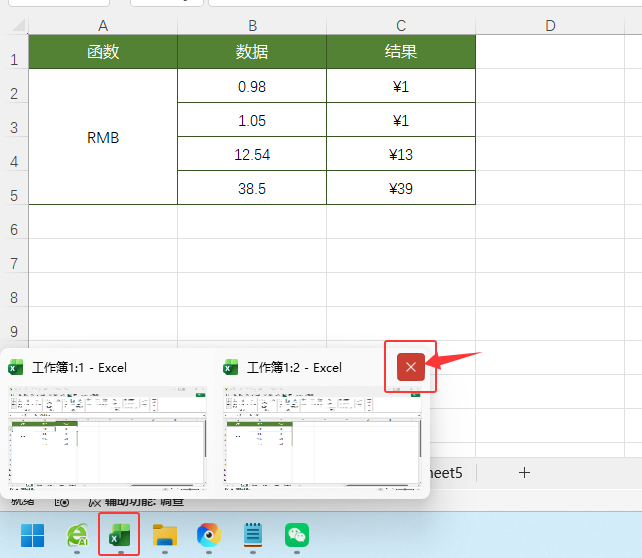Select row 7 header
Image resolution: width=642 pixels, height=558 pixels.
(x=14, y=256)
